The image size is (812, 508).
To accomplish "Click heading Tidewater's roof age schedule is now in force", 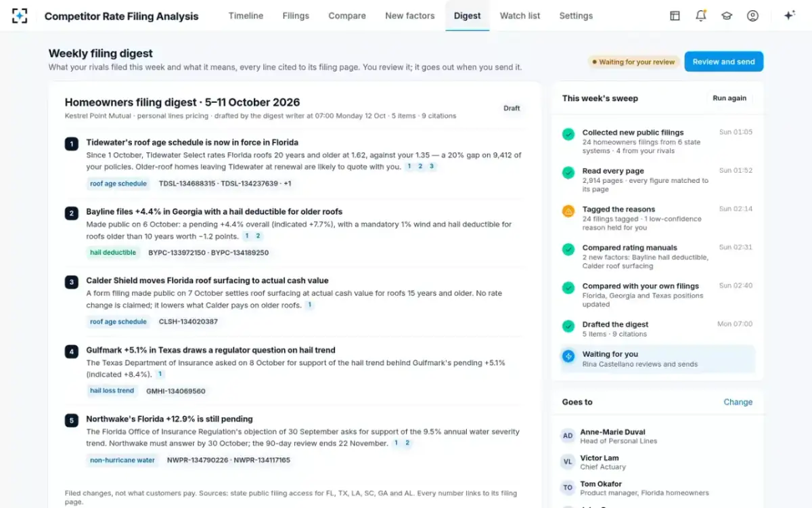I will [x=192, y=143].
